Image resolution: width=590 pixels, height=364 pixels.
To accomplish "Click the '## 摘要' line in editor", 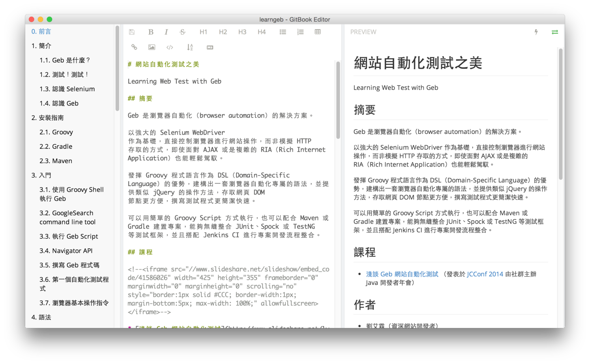I will 140,99.
